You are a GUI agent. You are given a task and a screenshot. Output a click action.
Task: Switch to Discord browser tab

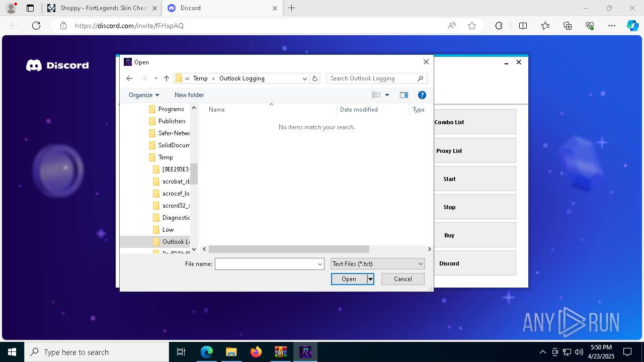(221, 8)
